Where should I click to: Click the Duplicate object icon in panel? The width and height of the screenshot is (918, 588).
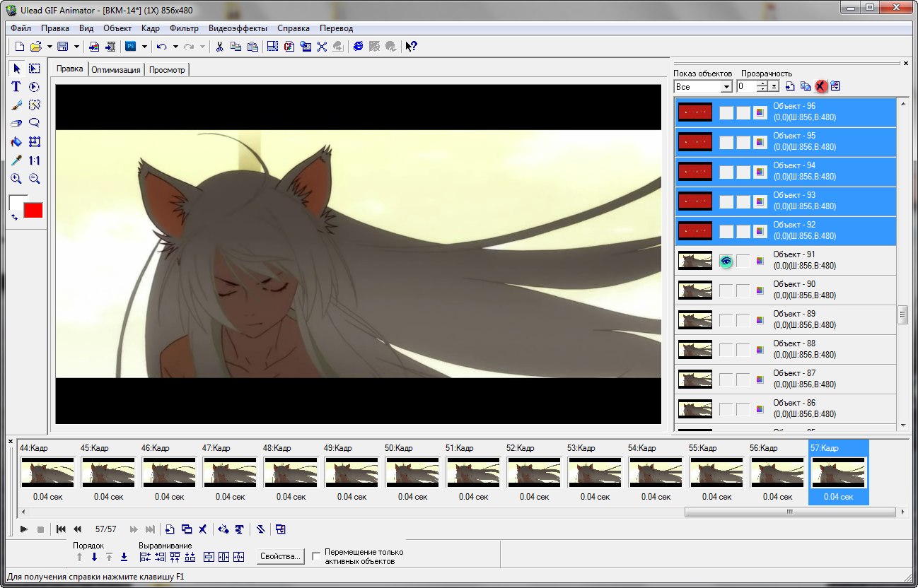pos(806,86)
